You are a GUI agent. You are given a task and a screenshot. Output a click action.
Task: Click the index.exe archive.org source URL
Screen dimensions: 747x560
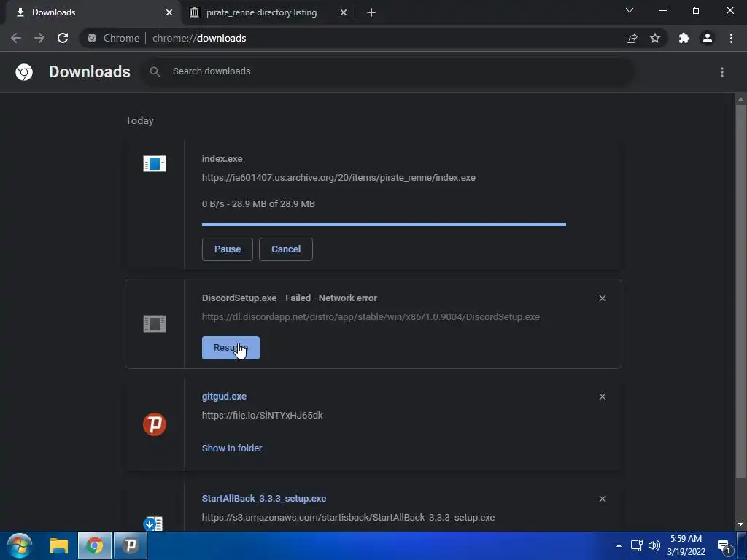click(x=338, y=178)
